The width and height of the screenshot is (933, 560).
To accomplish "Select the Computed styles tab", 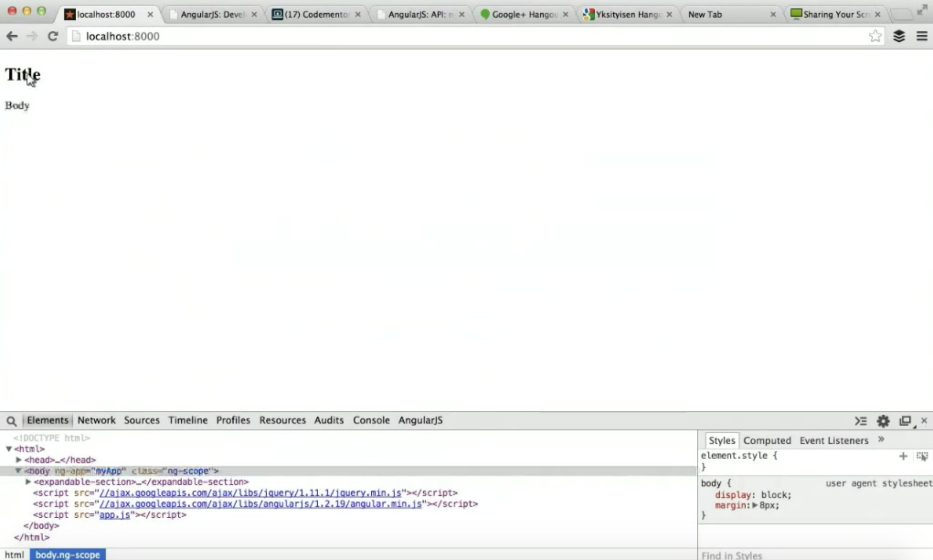I will 767,440.
